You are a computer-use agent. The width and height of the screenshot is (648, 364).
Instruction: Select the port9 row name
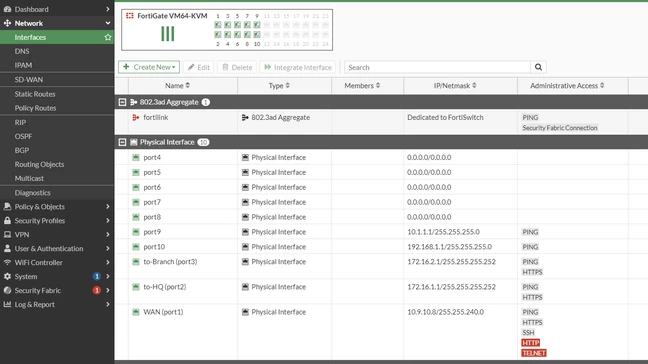click(x=152, y=232)
